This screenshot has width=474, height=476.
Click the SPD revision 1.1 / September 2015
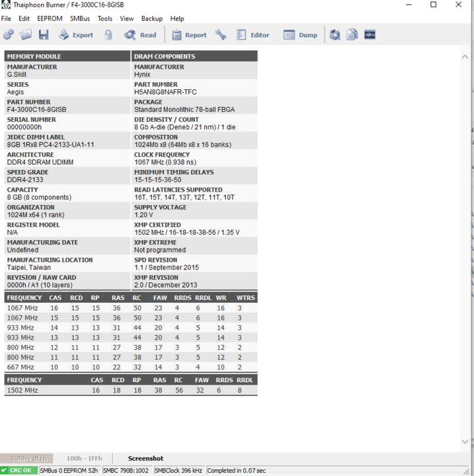[167, 268]
